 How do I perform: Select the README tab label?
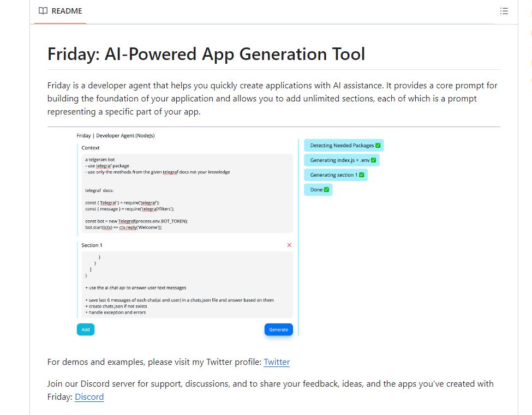(67, 11)
